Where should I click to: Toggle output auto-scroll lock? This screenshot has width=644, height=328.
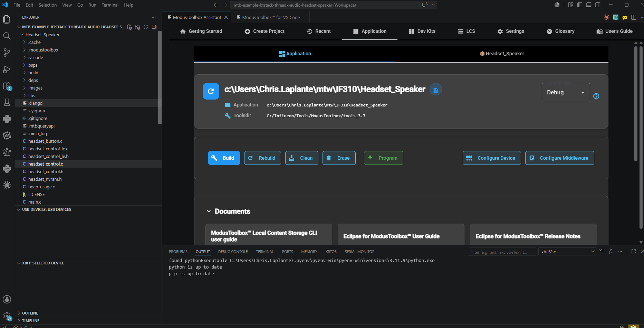click(611, 252)
